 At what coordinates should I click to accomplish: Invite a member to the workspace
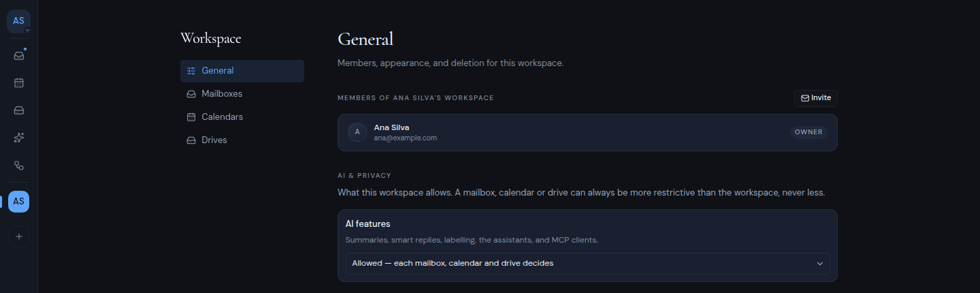click(816, 98)
